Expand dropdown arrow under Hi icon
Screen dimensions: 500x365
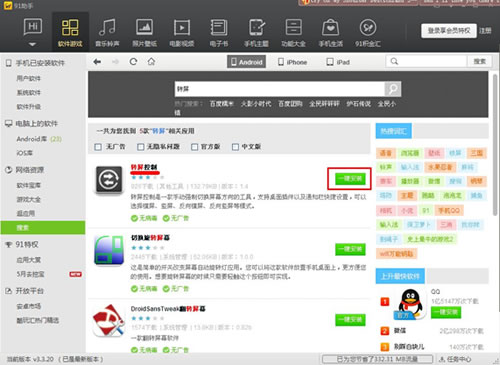point(32,44)
